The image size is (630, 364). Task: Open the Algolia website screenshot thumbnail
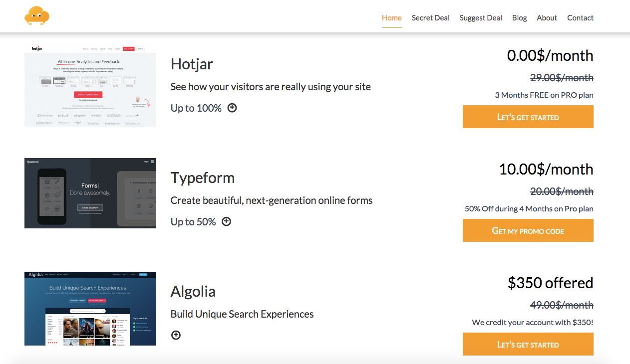pyautogui.click(x=90, y=309)
